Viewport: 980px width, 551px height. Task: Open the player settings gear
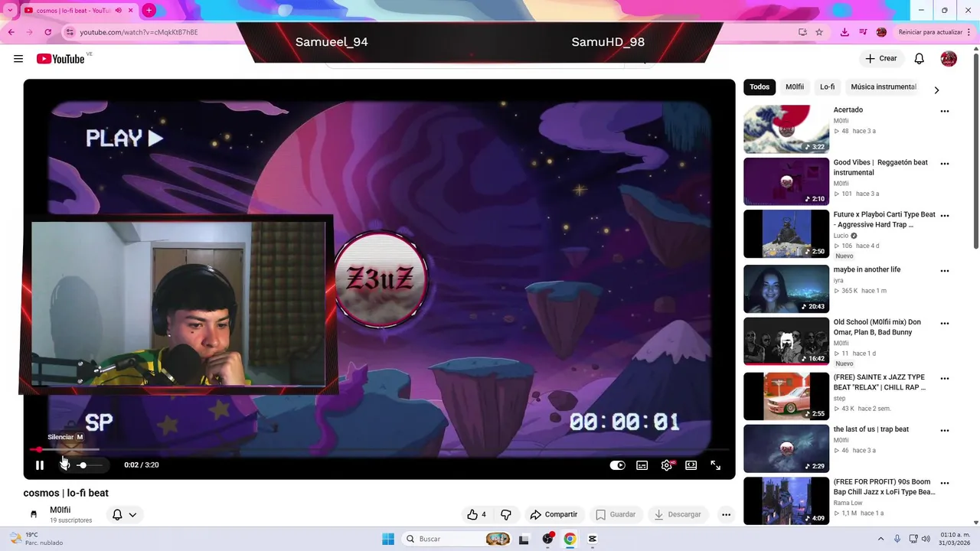[x=667, y=465]
